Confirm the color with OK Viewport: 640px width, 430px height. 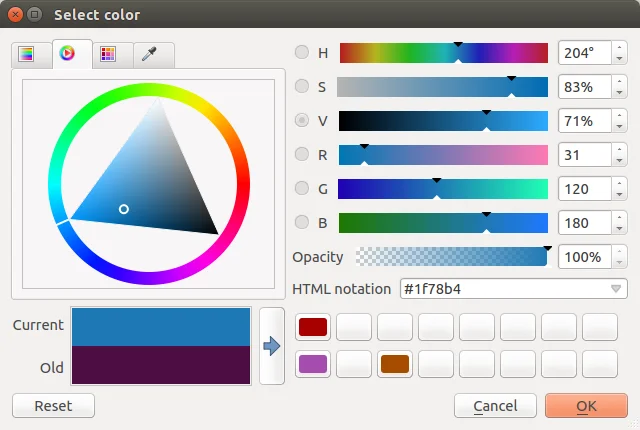(x=586, y=406)
